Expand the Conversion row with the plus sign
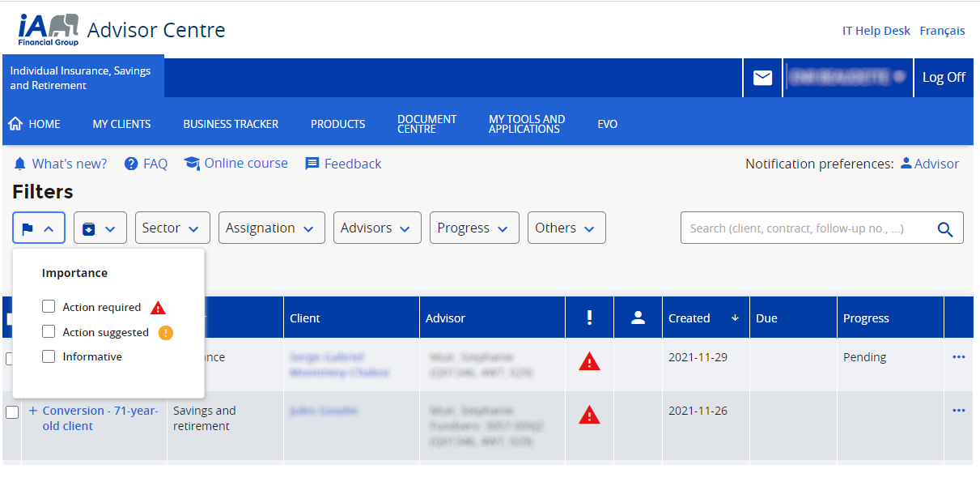Image resolution: width=980 pixels, height=486 pixels. point(33,411)
